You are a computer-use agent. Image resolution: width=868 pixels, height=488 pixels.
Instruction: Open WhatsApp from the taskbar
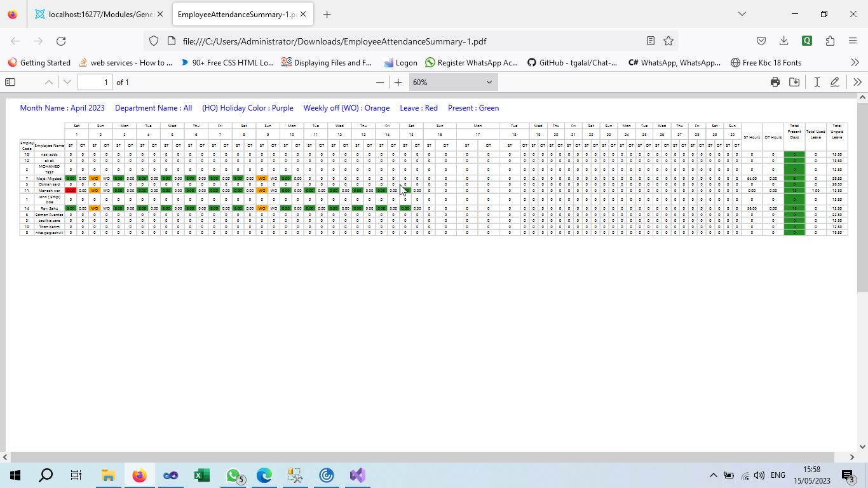pos(234,475)
